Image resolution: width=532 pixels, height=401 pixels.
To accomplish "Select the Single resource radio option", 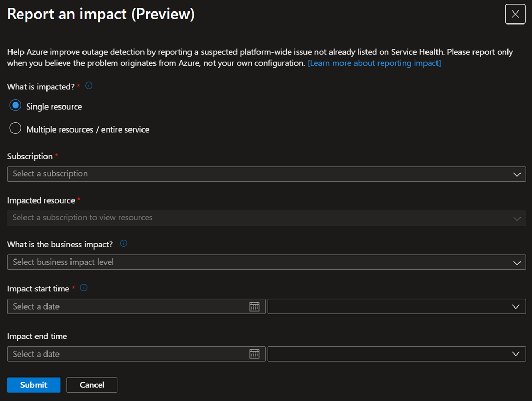I will tap(16, 106).
